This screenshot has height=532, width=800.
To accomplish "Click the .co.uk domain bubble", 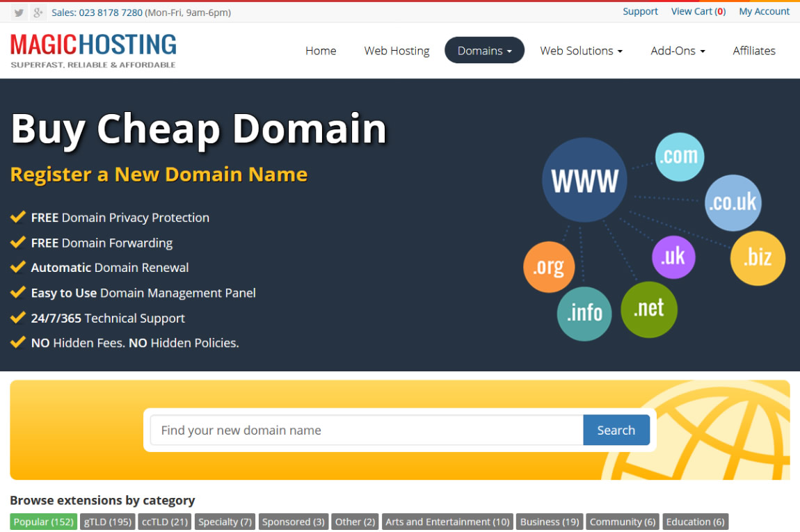I will [x=733, y=203].
